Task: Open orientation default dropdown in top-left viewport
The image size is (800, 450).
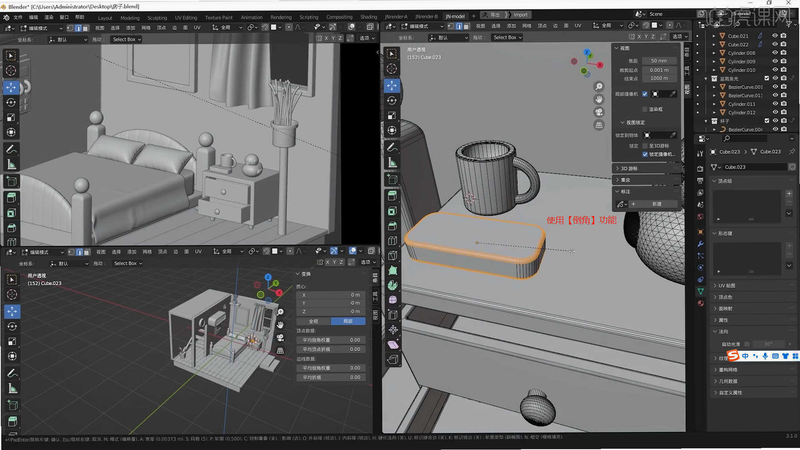Action: point(67,39)
